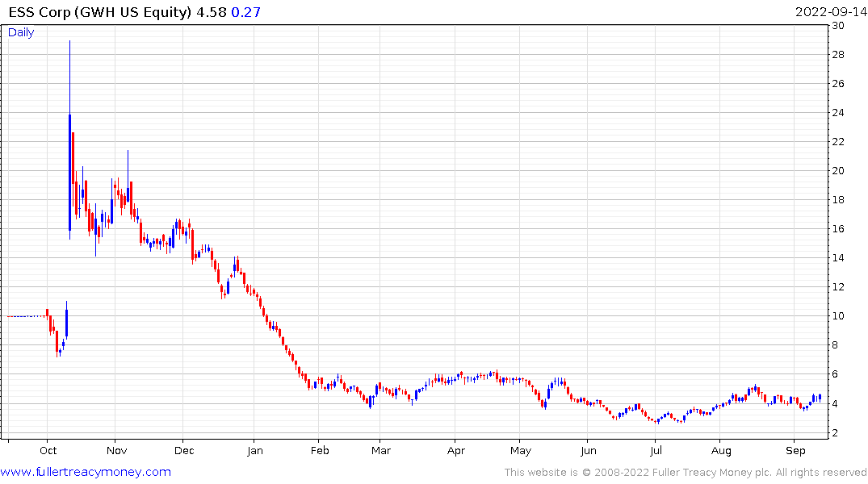
Task: Select the Jul label on time axis
Action: tap(656, 451)
